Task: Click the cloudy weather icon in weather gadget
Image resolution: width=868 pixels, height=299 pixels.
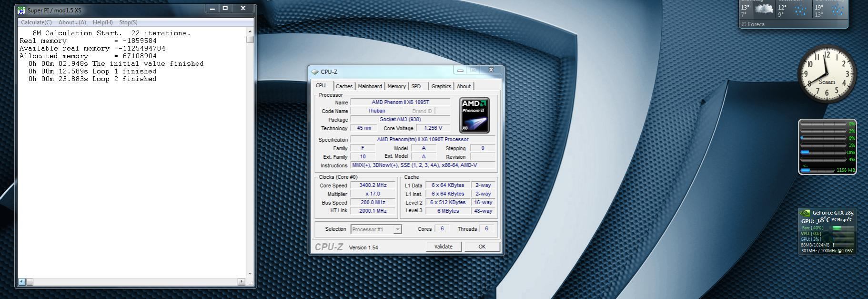Action: 764,9
